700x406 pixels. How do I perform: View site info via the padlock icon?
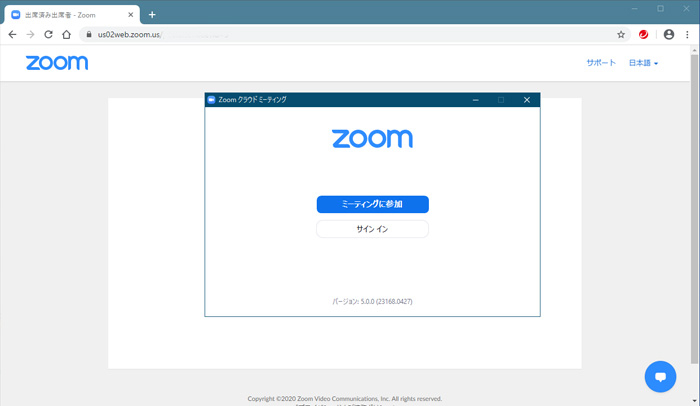tap(89, 34)
